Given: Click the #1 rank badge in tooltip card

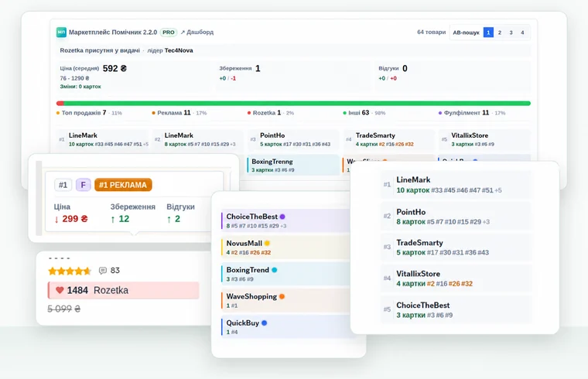Looking at the screenshot, I should tap(63, 185).
